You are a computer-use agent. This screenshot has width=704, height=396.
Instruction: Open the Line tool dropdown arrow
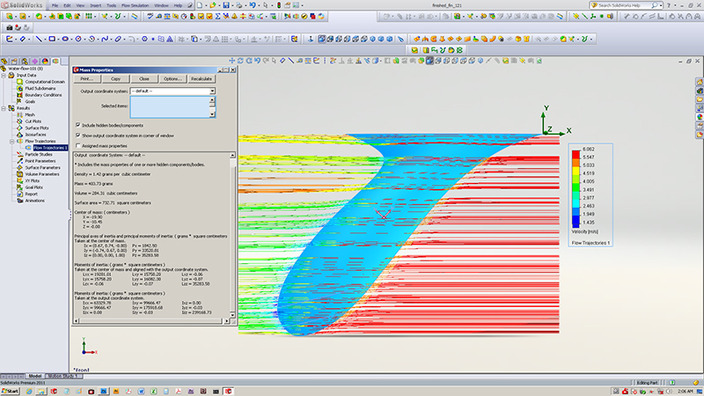click(x=44, y=39)
